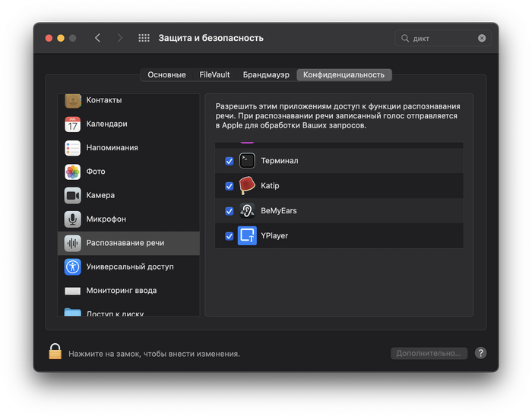Viewport: 532px width, 416px height.
Task: Select Контакты in the privacy sidebar
Action: (103, 100)
